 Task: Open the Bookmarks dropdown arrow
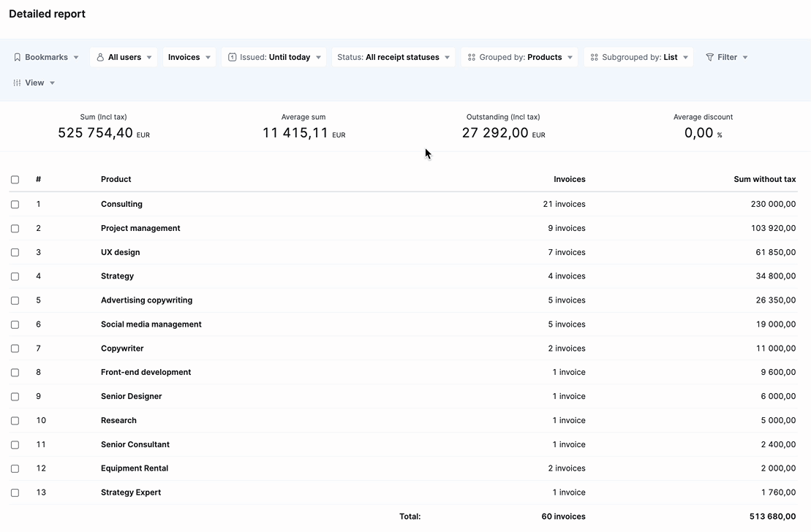tap(76, 58)
